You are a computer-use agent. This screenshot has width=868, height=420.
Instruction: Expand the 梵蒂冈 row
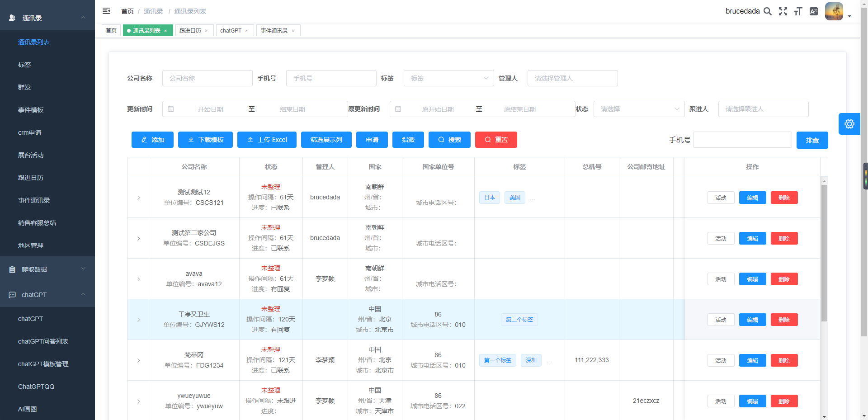click(139, 360)
